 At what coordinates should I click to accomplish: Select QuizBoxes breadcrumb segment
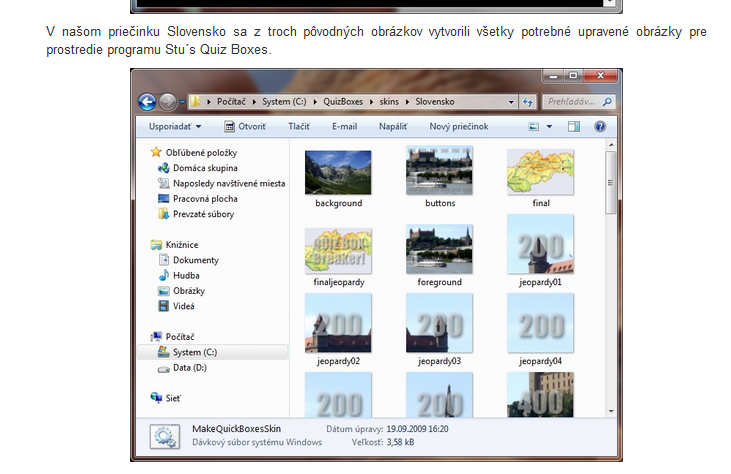coord(343,102)
